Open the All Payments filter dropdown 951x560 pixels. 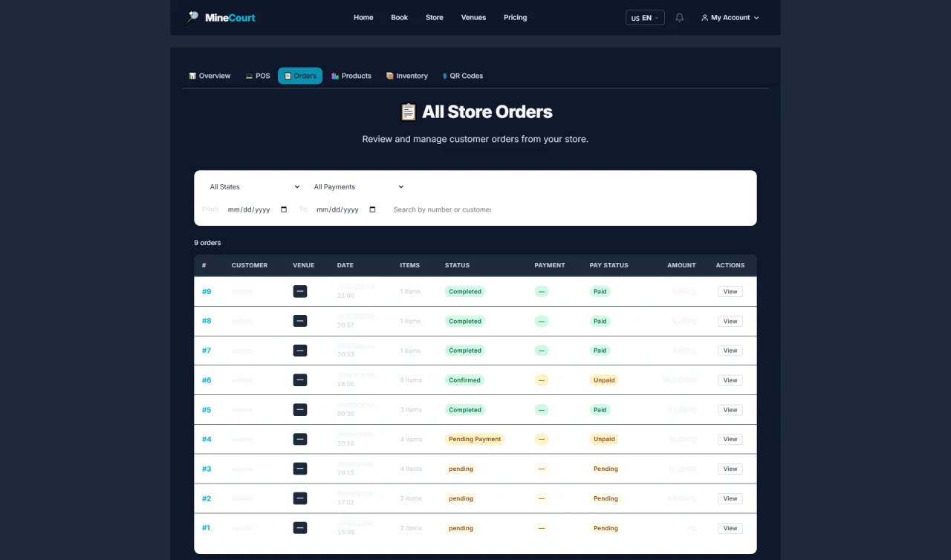(x=358, y=187)
